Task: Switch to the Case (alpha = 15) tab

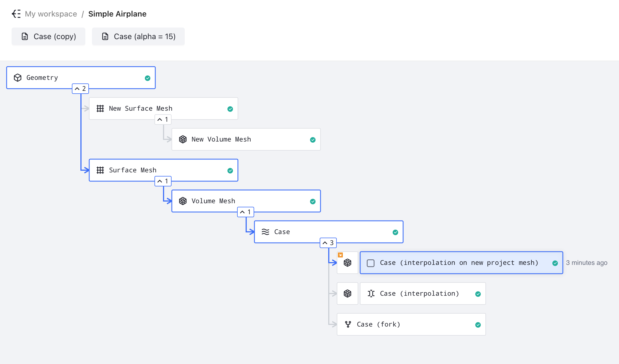Action: 138,36
